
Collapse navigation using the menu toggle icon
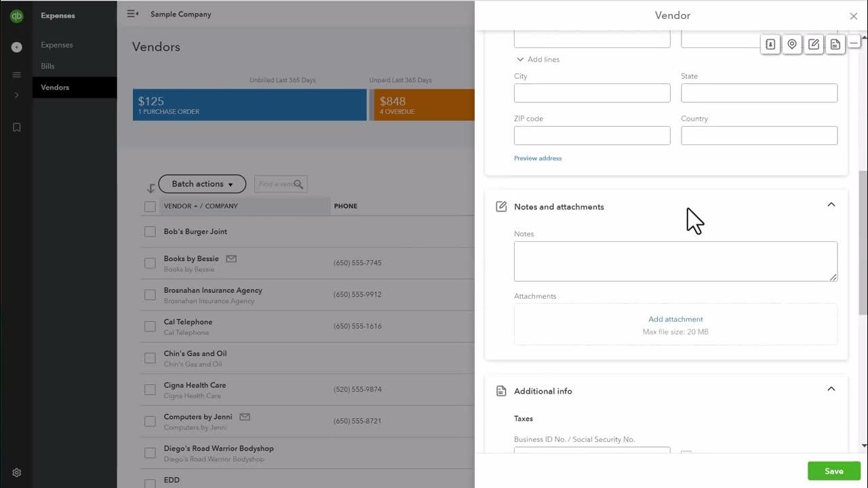(x=133, y=14)
